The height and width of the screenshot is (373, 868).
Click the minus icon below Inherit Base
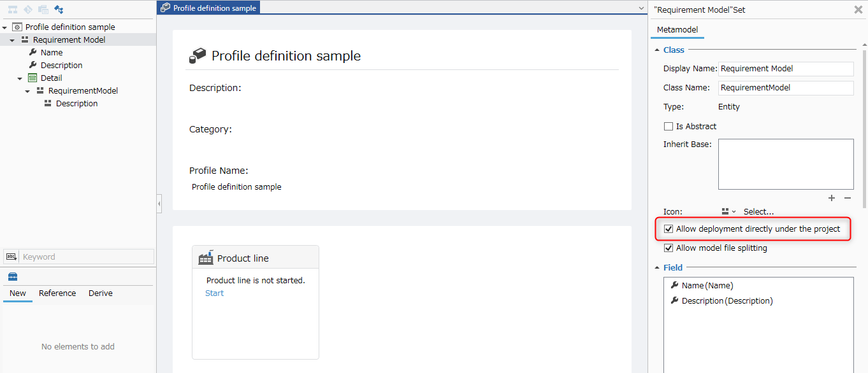pos(848,198)
